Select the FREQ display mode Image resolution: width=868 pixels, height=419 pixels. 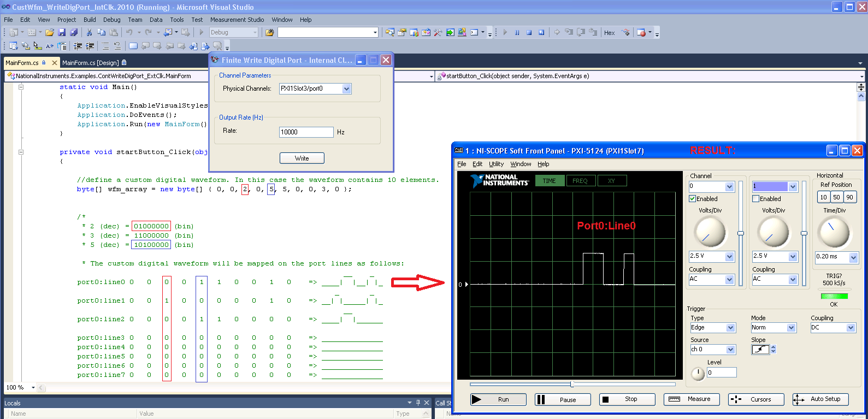click(580, 181)
